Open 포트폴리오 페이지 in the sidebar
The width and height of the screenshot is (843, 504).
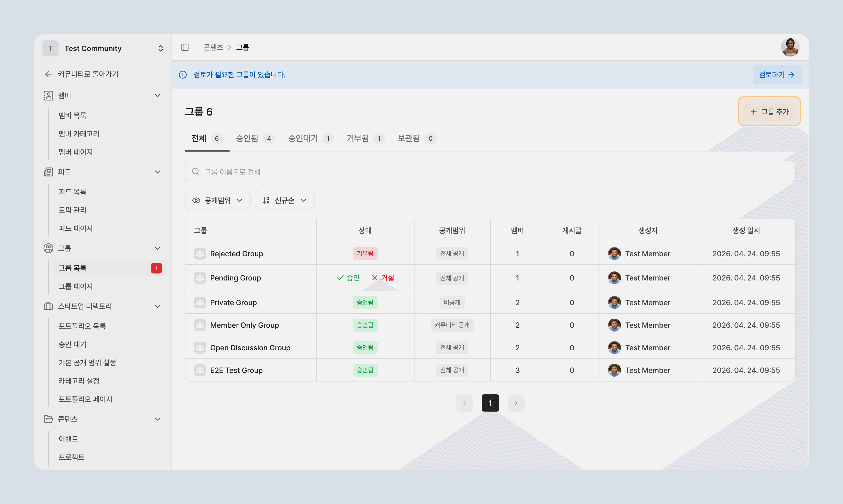point(85,399)
